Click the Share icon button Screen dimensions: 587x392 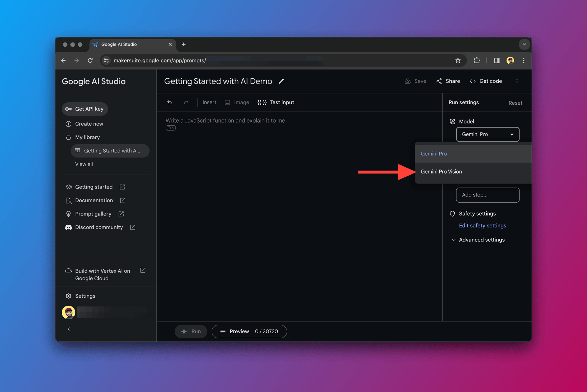point(439,81)
